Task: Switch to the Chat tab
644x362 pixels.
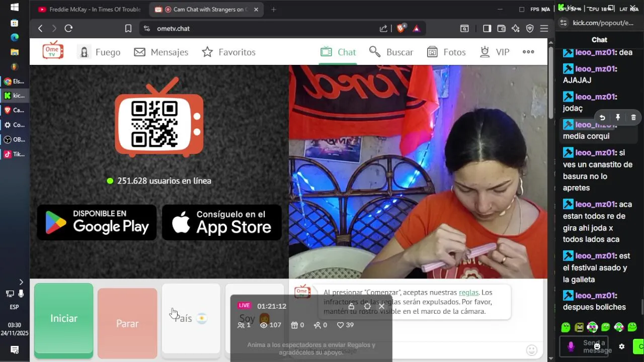Action: click(x=338, y=52)
